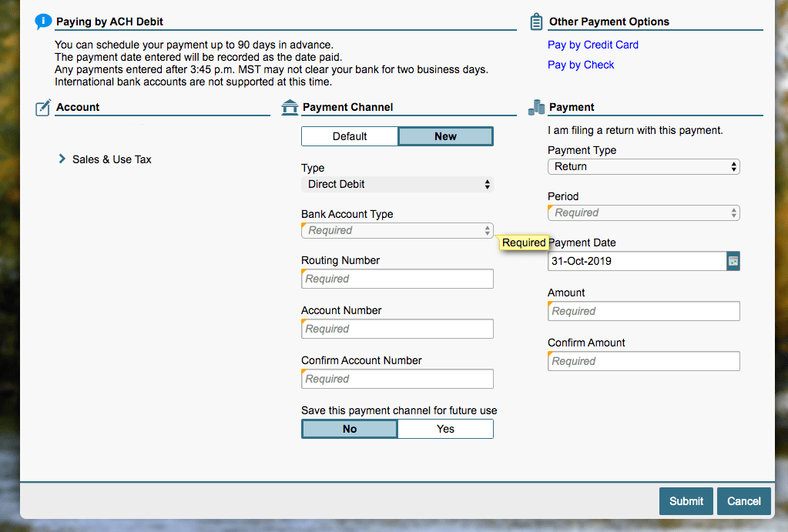Click the bank building Payment Channel icon
The image size is (788, 532).
click(x=290, y=107)
